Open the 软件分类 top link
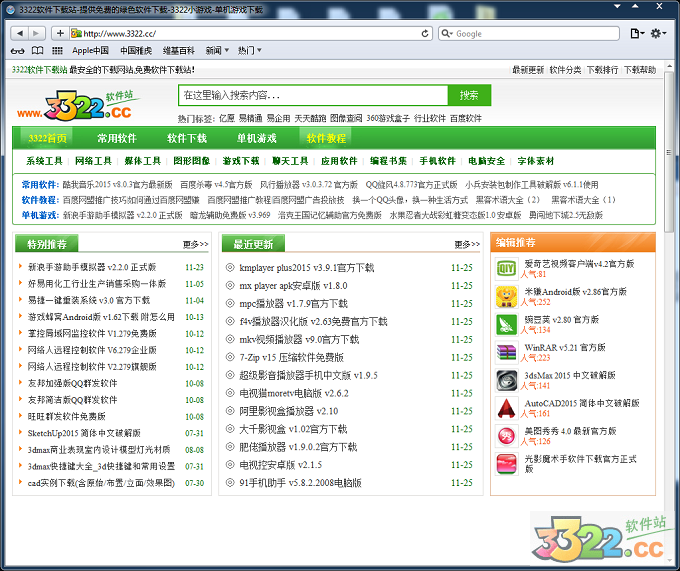Viewport: 680px width, 571px height. (565, 70)
